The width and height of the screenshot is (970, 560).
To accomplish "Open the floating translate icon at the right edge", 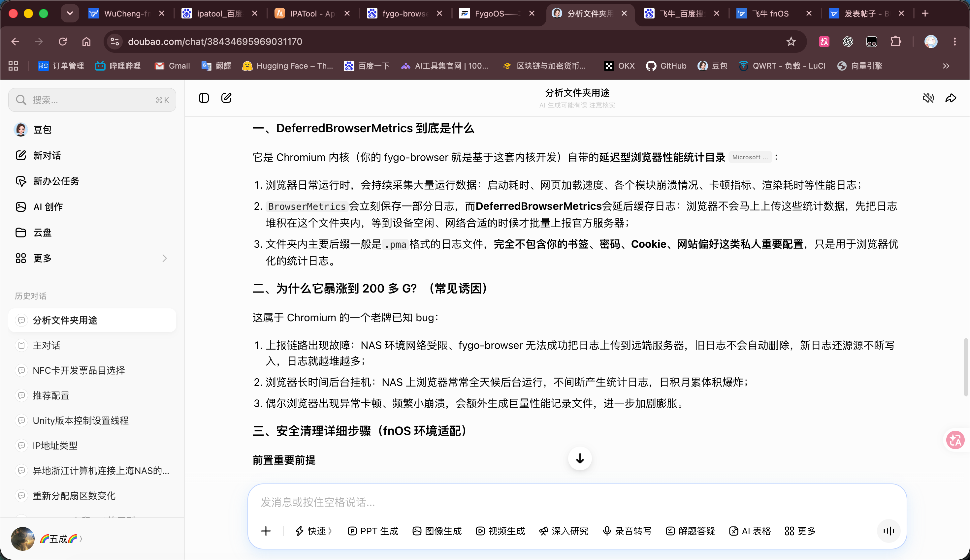I will point(955,440).
